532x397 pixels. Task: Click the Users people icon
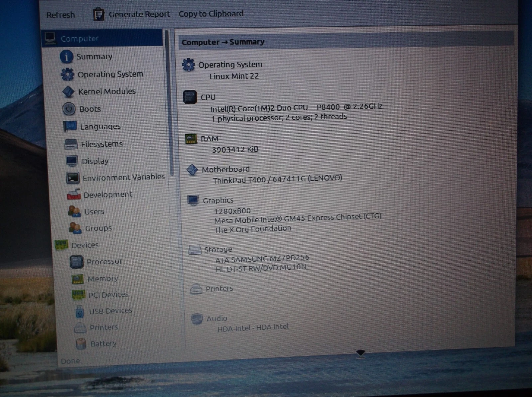click(x=74, y=211)
